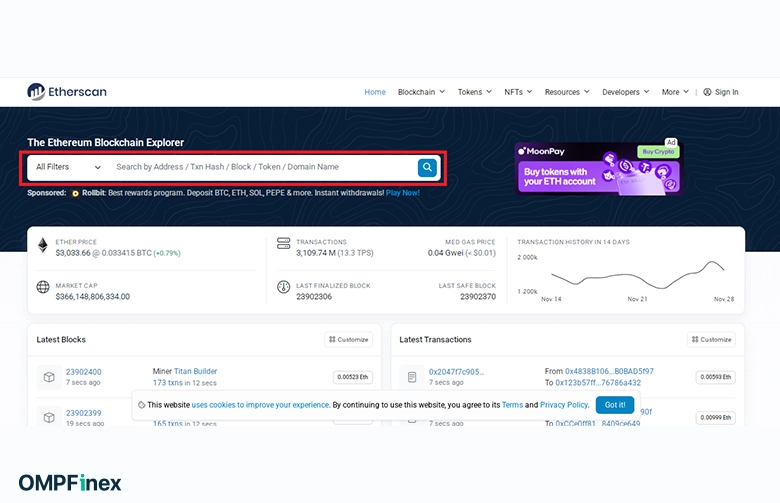
Task: Click the Market Cap globe icon
Action: coord(43,288)
